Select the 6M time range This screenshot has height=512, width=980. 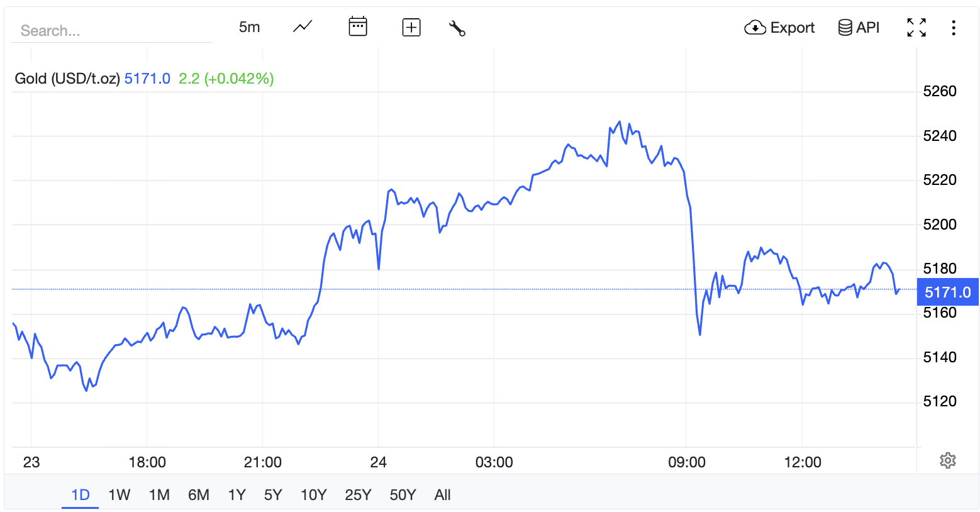[x=199, y=495]
